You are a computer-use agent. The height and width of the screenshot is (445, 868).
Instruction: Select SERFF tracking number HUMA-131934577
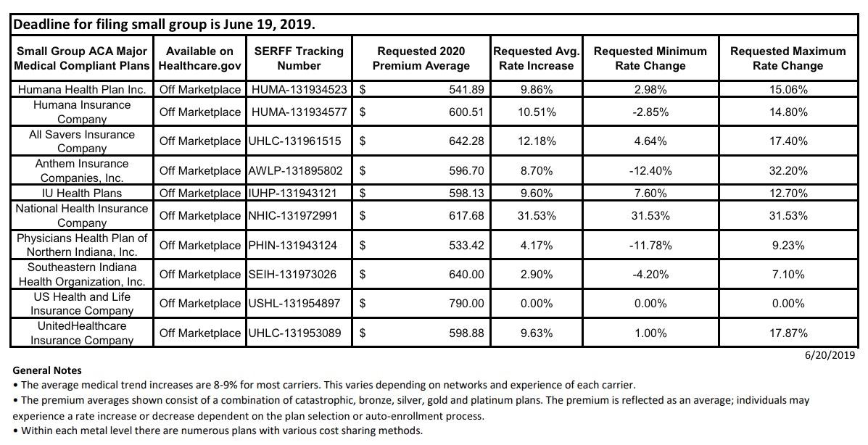pos(299,112)
